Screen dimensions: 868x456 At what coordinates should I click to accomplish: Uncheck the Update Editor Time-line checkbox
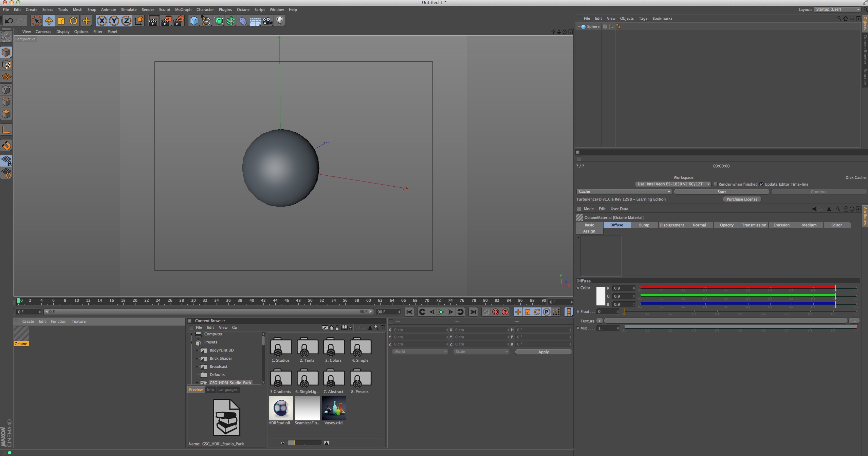coord(761,184)
